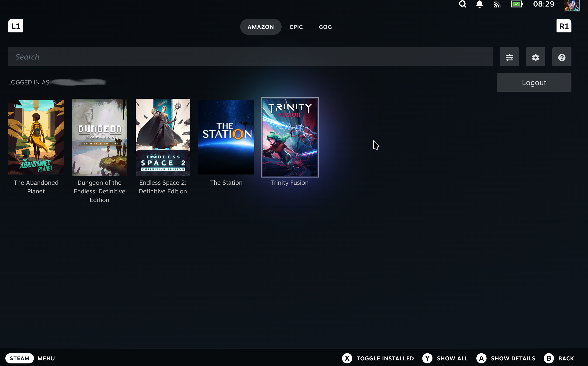The image size is (588, 366).
Task: Click 'The Station' title text
Action: click(226, 183)
